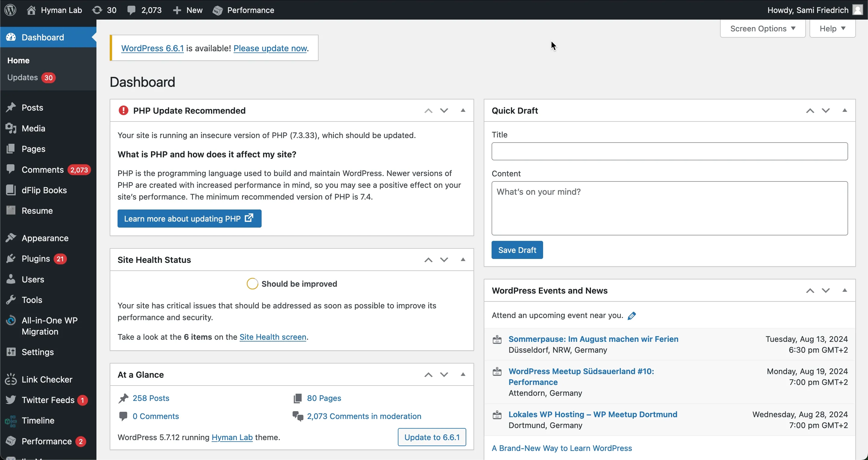Viewport: 868px width, 460px height.
Task: Focus the What's on your mind content box
Action: (x=669, y=208)
